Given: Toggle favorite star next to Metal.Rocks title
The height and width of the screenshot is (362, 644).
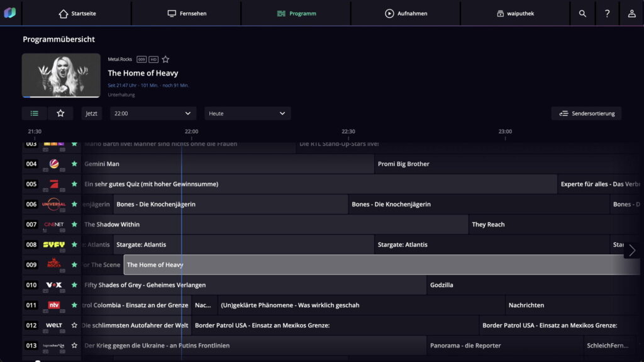Looking at the screenshot, I should tap(165, 59).
